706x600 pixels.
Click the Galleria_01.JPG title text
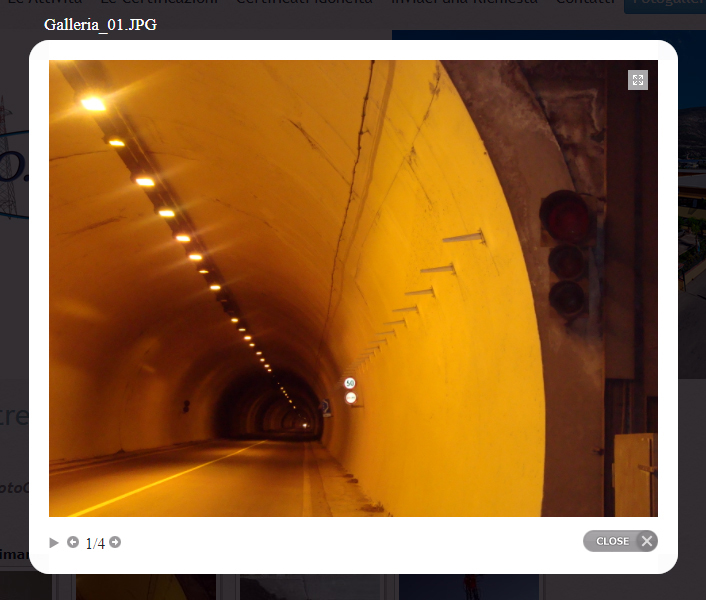[x=100, y=25]
